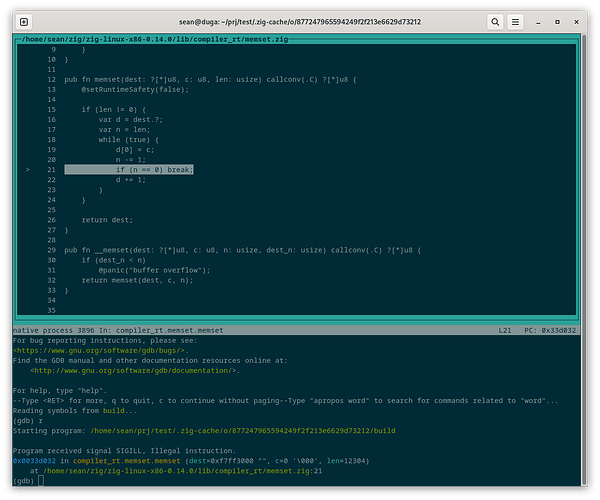Click line 26 'return dest;'
The height and width of the screenshot is (500, 600).
click(107, 220)
